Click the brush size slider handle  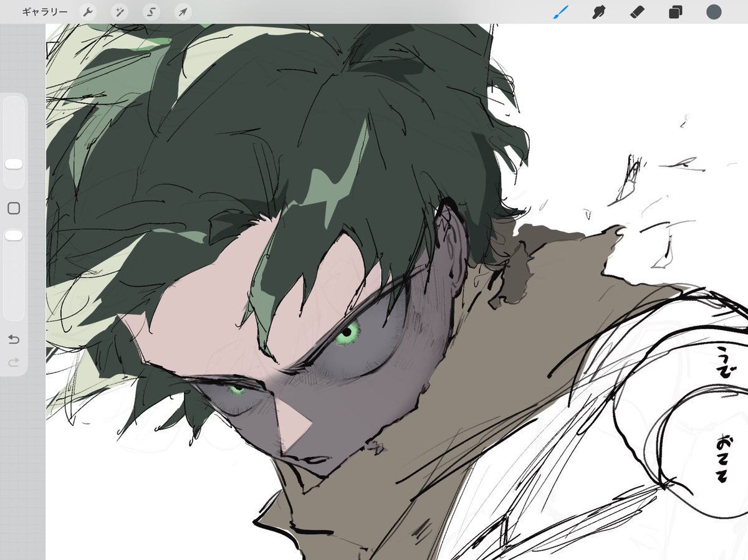[14, 164]
